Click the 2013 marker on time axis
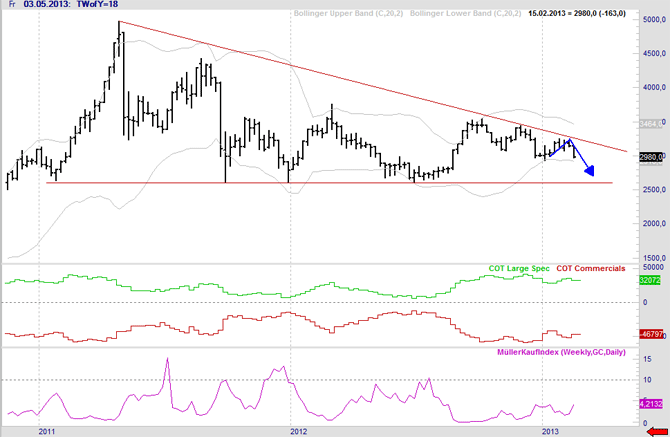The width and height of the screenshot is (670, 437). pyautogui.click(x=550, y=430)
